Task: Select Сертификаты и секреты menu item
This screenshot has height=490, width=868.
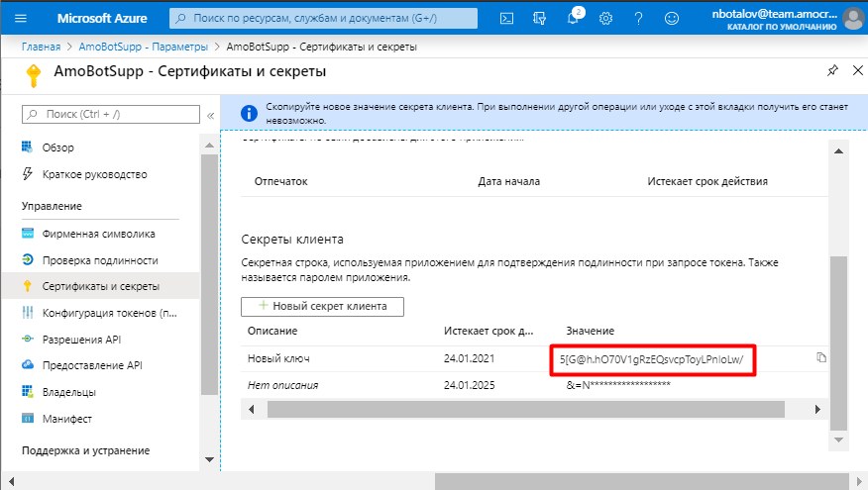Action: [100, 286]
